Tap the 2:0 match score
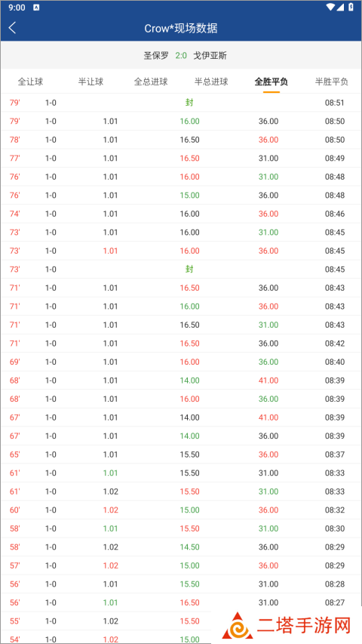362x644 pixels. tap(181, 55)
